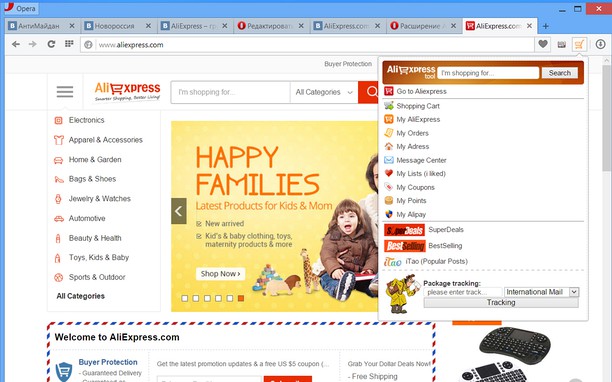The height and width of the screenshot is (382, 612).
Task: Click the Shop Now button on banner
Action: 221,274
